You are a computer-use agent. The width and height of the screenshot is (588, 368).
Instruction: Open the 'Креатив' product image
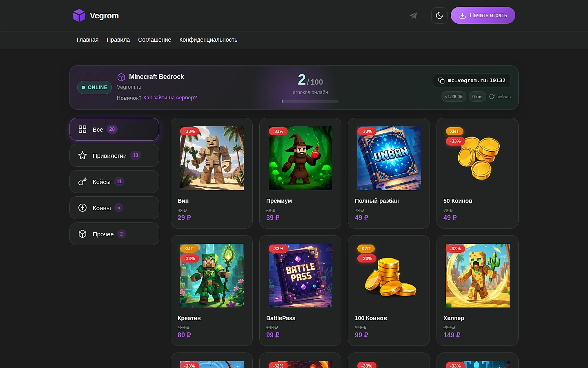(212, 276)
